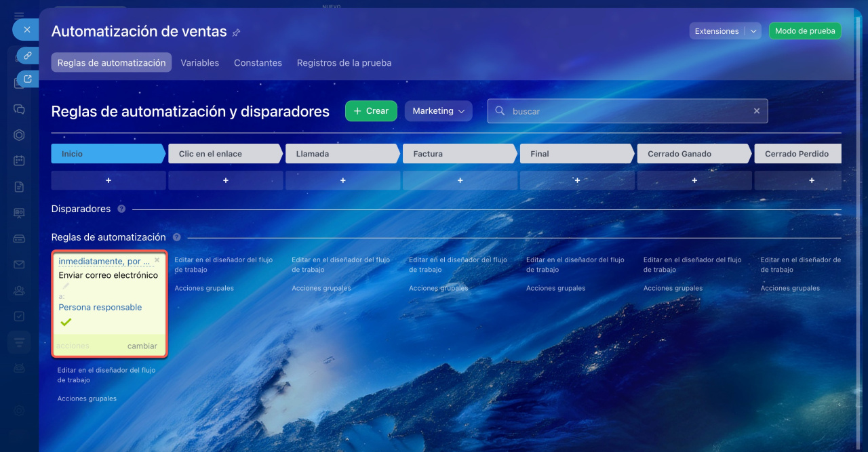
Task: Add a rule under the Llamada stage
Action: pos(342,180)
